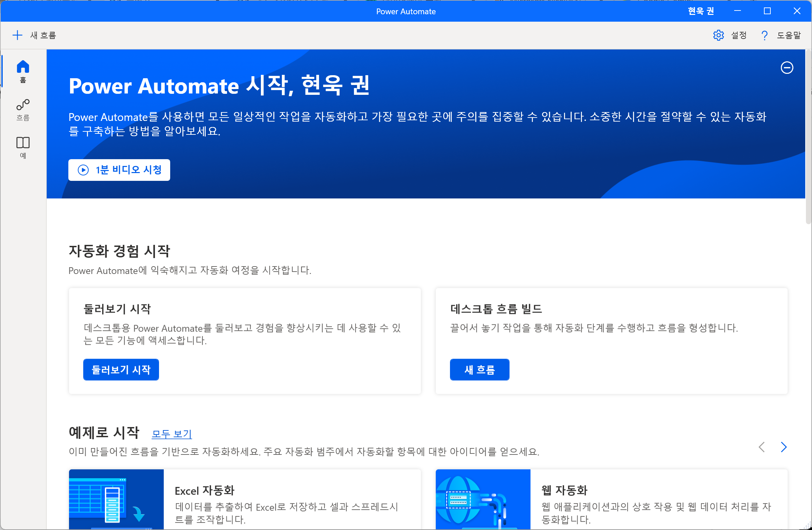Open the 모두 보기 link
Viewport: 812px width, 530px height.
(x=172, y=434)
